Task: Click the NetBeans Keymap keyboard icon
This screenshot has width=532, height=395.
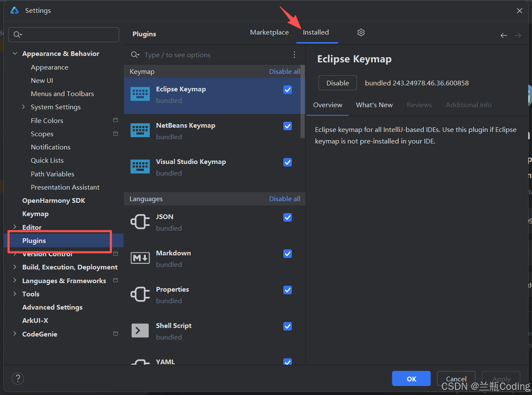Action: pos(140,130)
